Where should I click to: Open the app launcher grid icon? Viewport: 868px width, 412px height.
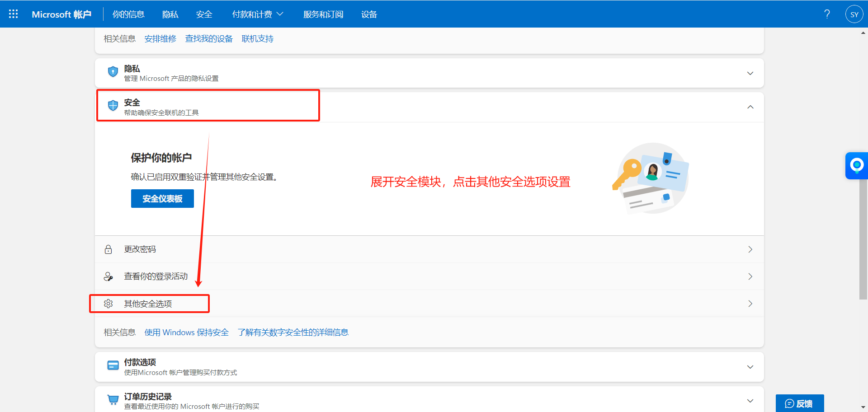tap(14, 14)
